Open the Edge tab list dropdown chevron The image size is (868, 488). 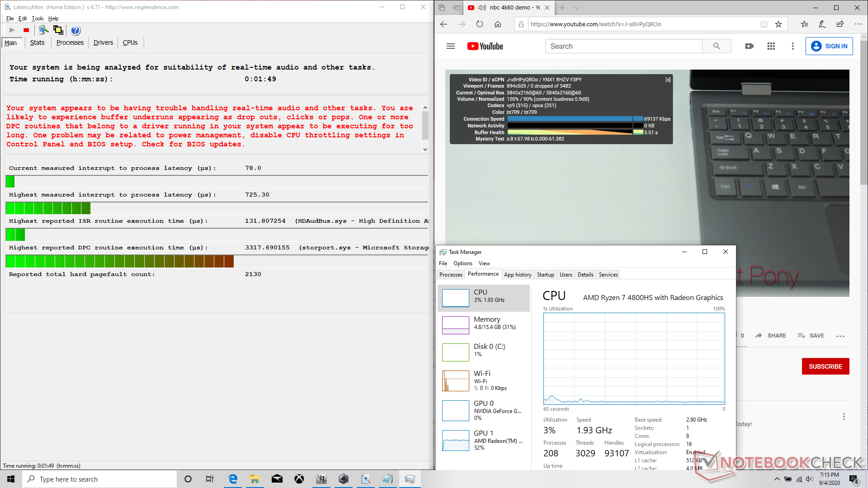pos(576,8)
